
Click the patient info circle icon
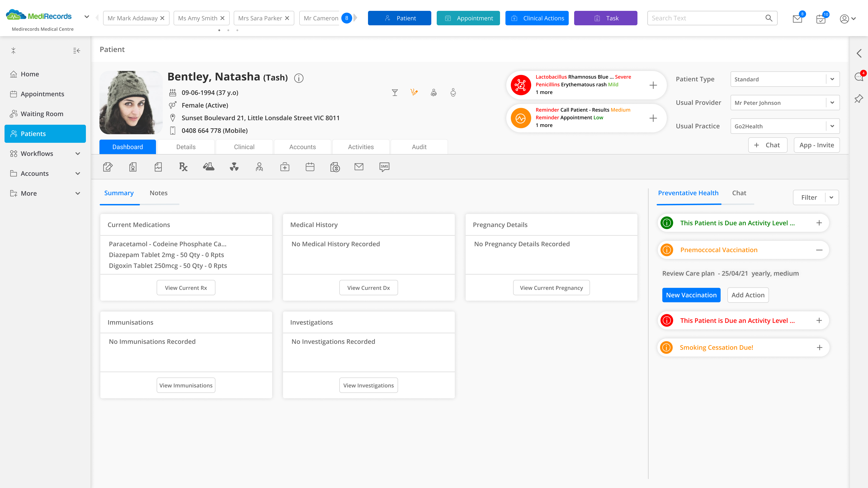click(x=299, y=78)
